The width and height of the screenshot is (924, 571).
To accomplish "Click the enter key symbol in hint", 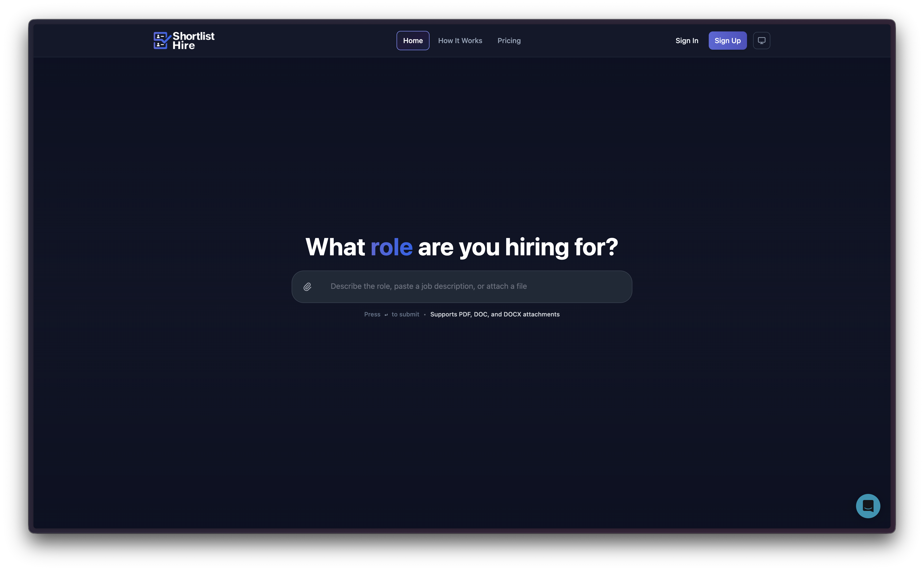I will pos(386,315).
